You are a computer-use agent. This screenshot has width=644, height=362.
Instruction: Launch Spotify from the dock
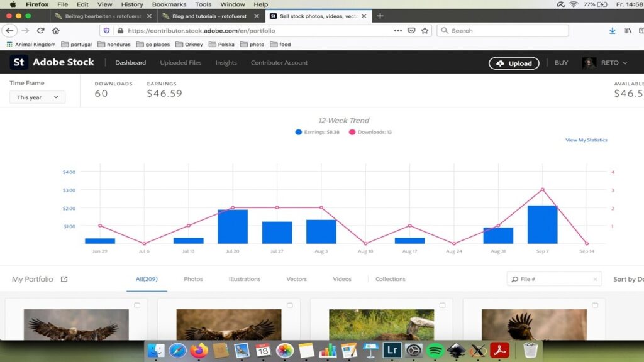(x=435, y=350)
